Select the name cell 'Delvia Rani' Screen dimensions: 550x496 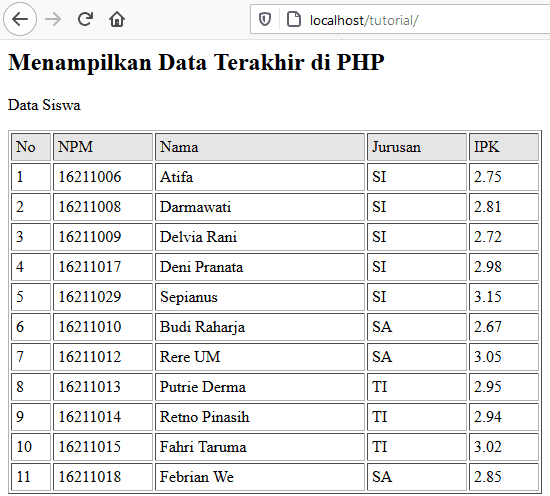point(260,237)
